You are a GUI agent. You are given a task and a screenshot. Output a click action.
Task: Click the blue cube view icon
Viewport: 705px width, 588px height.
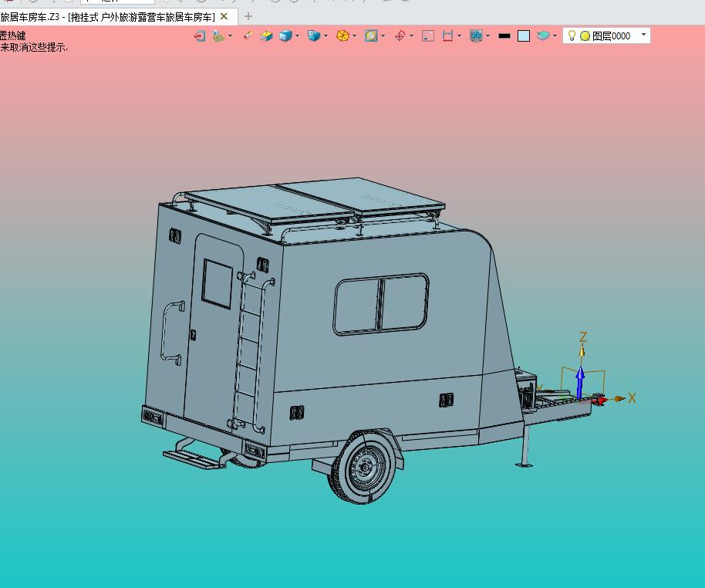[285, 35]
